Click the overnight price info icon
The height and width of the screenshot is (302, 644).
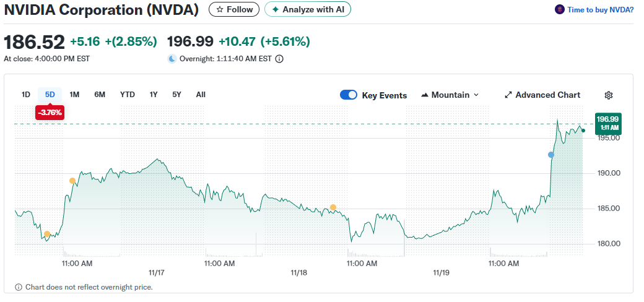[x=279, y=59]
